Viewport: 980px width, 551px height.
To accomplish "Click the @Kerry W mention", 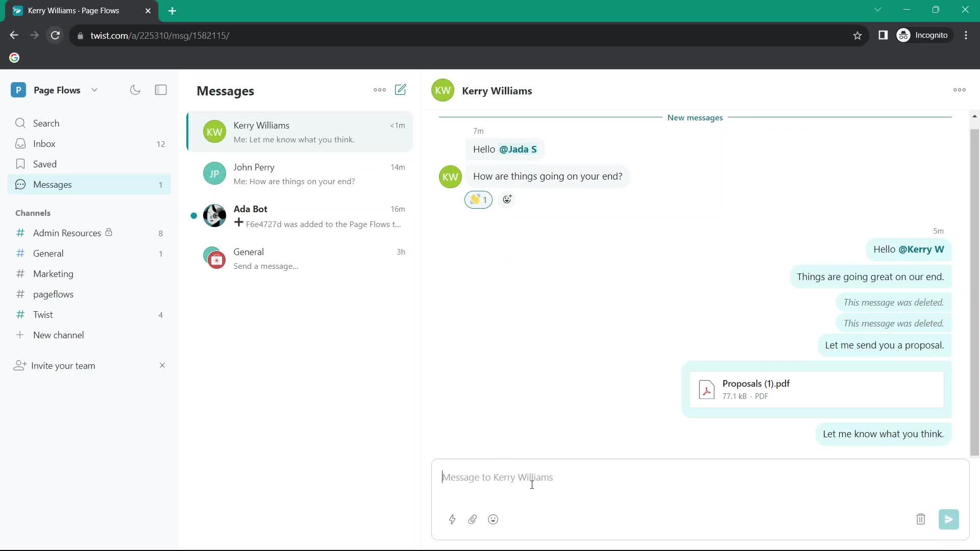I will click(921, 249).
